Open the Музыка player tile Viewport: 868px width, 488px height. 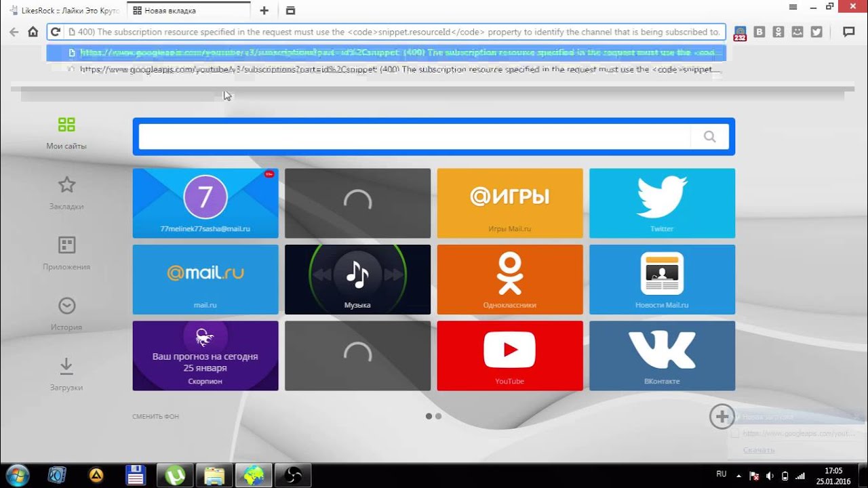tap(357, 279)
